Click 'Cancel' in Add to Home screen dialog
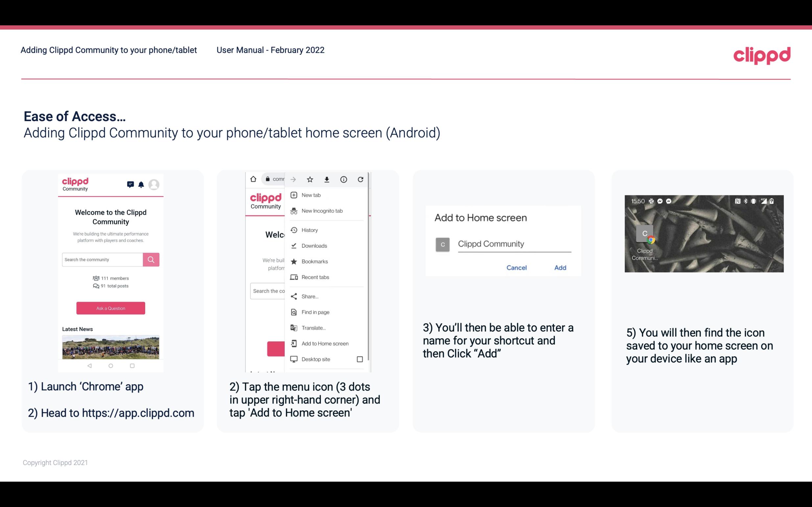Screen dimensions: 812x507 (516, 267)
